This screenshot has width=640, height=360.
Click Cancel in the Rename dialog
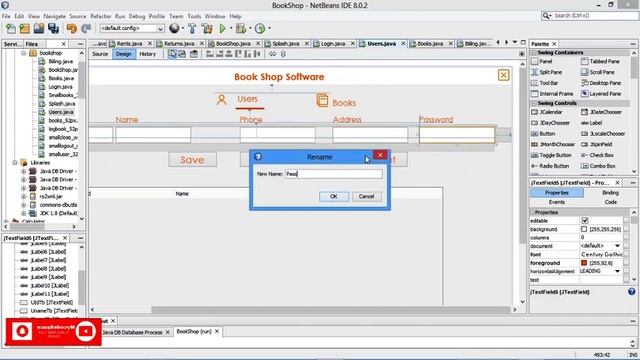click(367, 196)
